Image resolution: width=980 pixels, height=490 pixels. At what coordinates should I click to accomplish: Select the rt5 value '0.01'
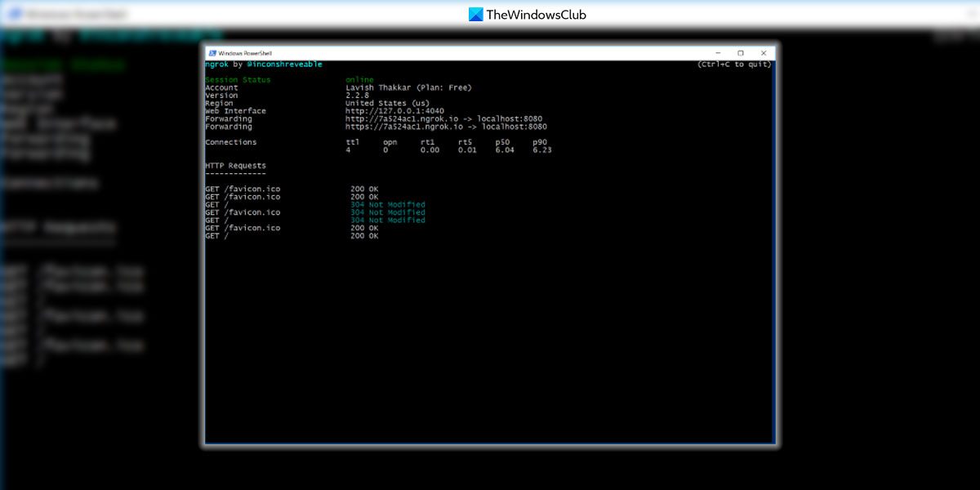pos(468,150)
